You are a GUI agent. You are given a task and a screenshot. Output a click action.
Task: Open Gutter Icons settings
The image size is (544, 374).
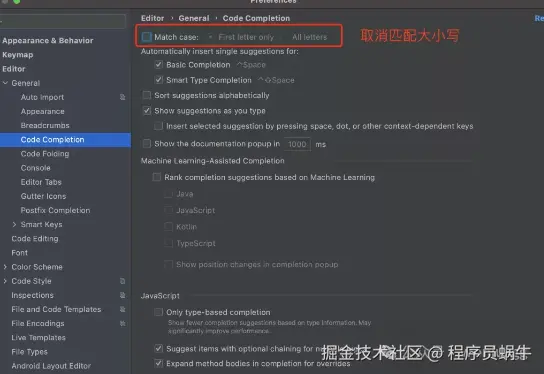(x=43, y=196)
